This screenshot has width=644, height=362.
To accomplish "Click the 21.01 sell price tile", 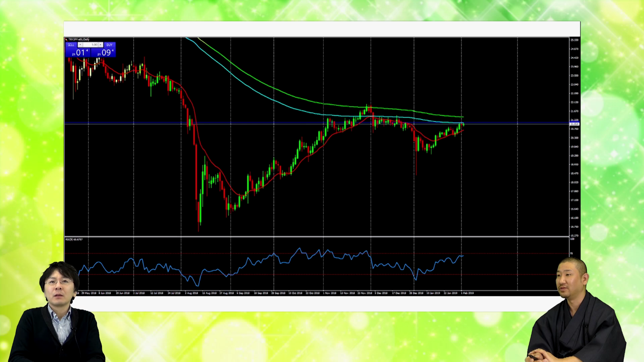I will [78, 53].
